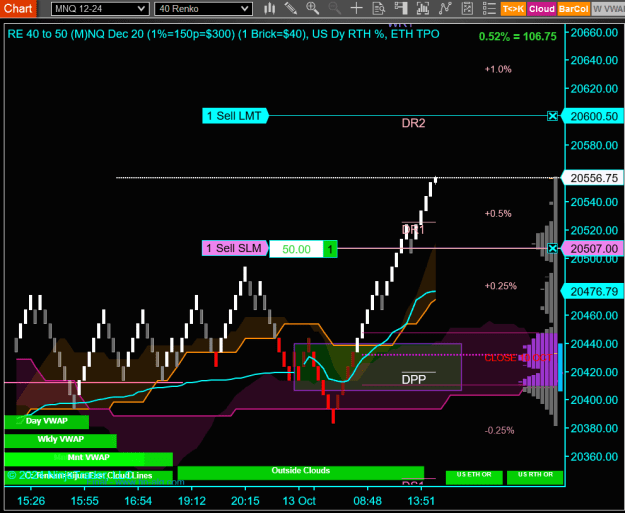The height and width of the screenshot is (513, 625).
Task: Click the +0.5% level label
Action: [x=498, y=214]
